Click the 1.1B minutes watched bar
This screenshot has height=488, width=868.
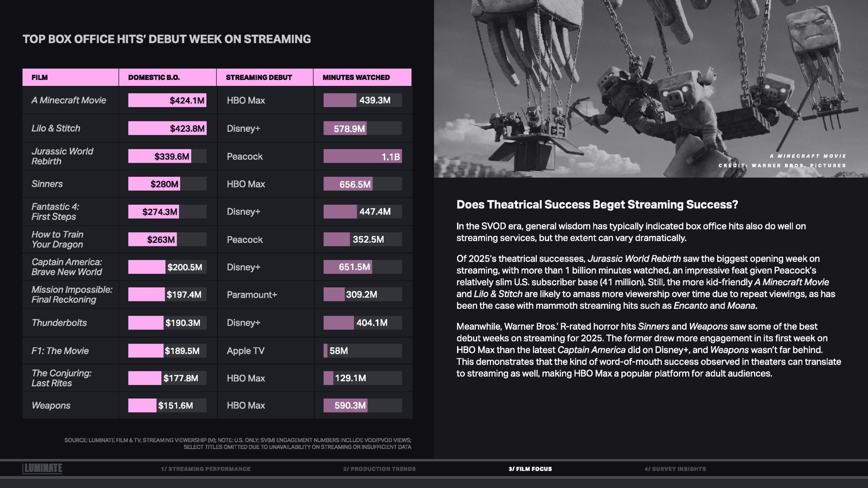point(362,157)
